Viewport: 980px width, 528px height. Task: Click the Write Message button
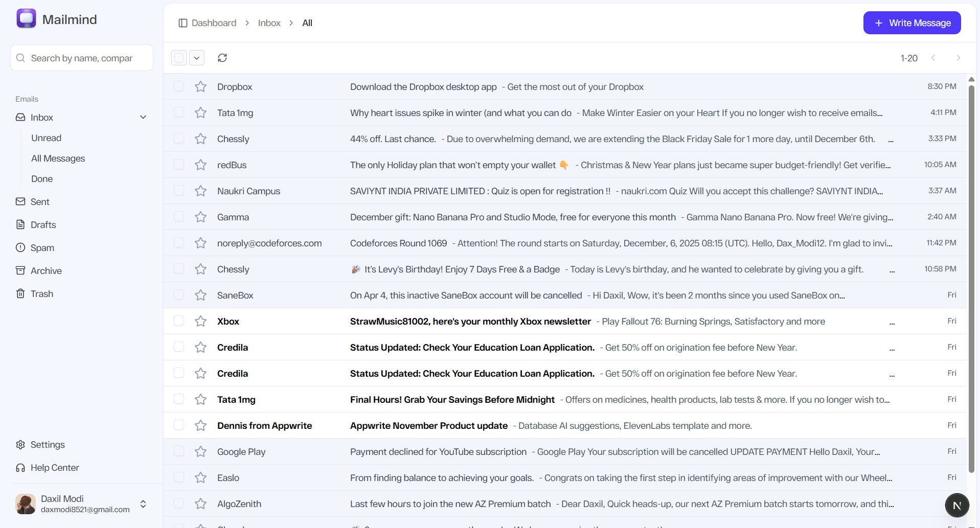point(912,23)
